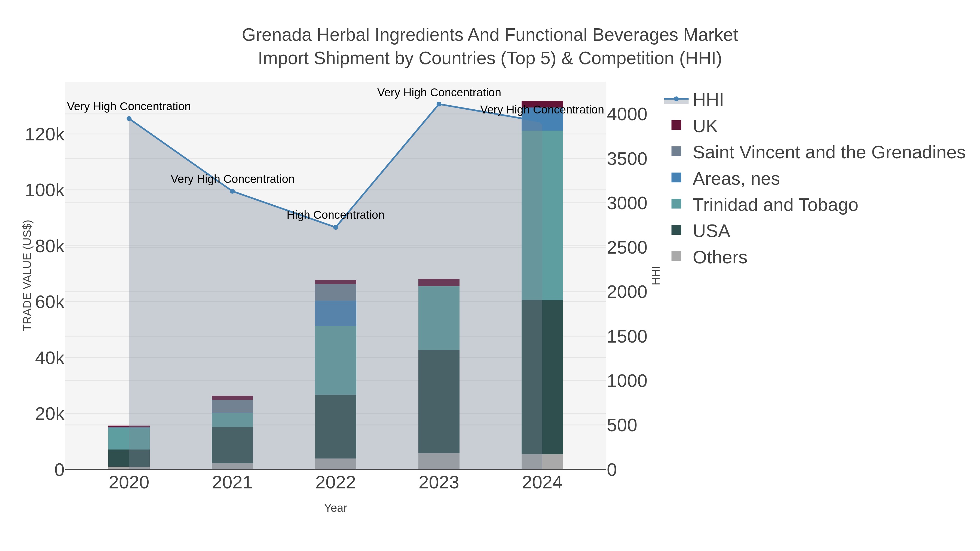Click the 2021 UK bar segment

point(232,398)
